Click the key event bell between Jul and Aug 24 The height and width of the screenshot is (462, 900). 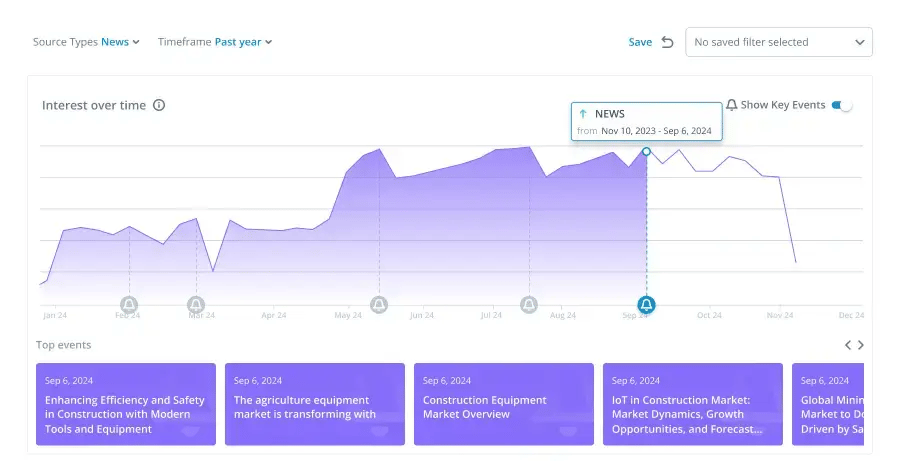529,305
